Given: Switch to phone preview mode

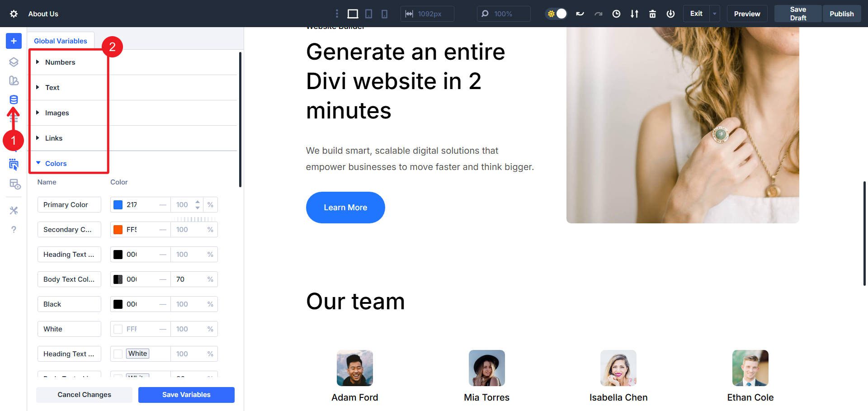Looking at the screenshot, I should [x=384, y=14].
